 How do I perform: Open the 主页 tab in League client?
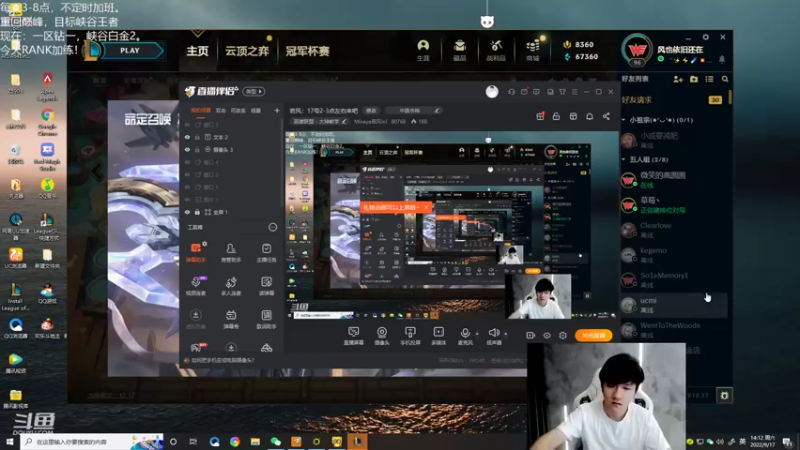197,51
